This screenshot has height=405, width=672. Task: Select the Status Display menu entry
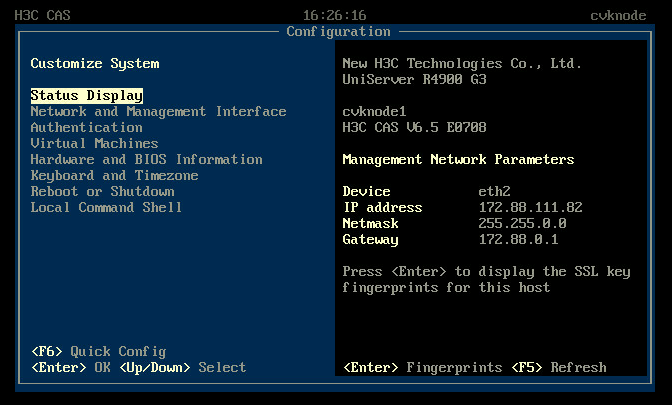coord(87,96)
